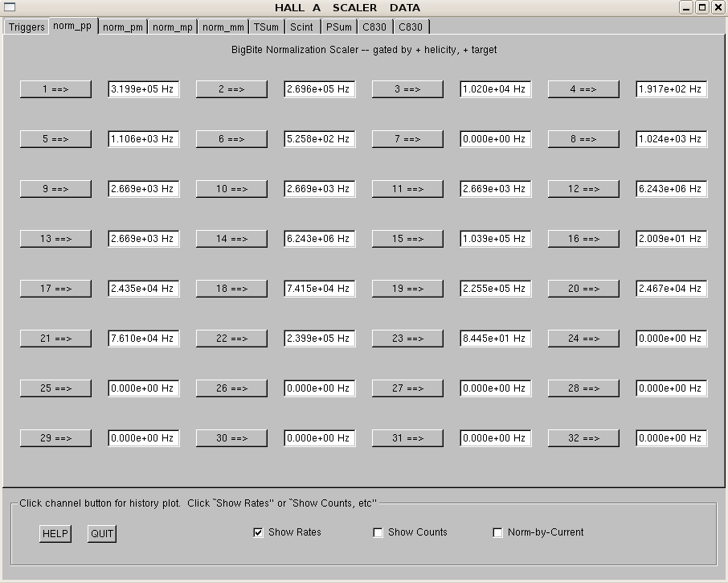Enable the Show Rates checkbox
The width and height of the screenshot is (728, 583).
[x=258, y=532]
